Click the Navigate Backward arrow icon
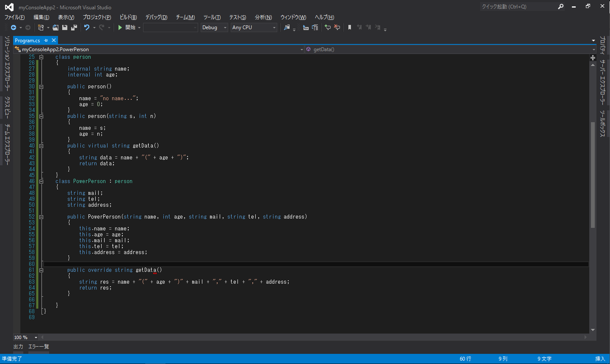Screen dimensions: 610x364 [14, 27]
